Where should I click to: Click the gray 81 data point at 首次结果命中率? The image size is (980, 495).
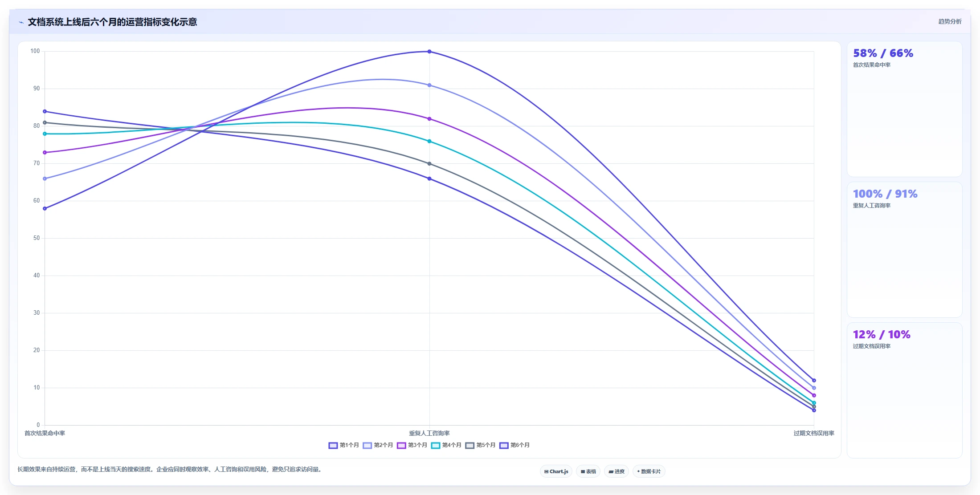pos(45,122)
